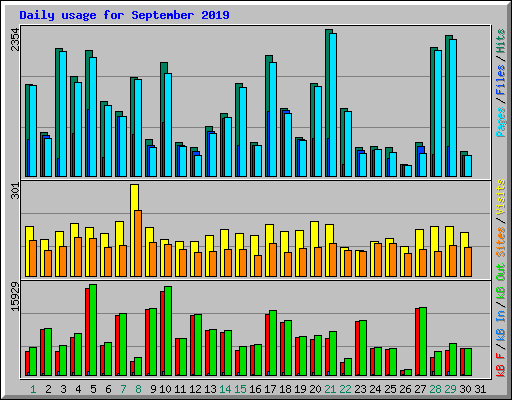The width and height of the screenshot is (512, 400).
Task: Click the green kB Out bar for day 27
Action: click(423, 342)
